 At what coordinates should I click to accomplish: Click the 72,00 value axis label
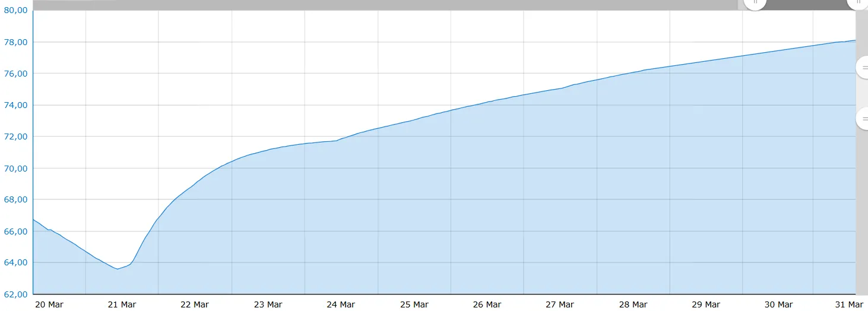pyautogui.click(x=15, y=137)
